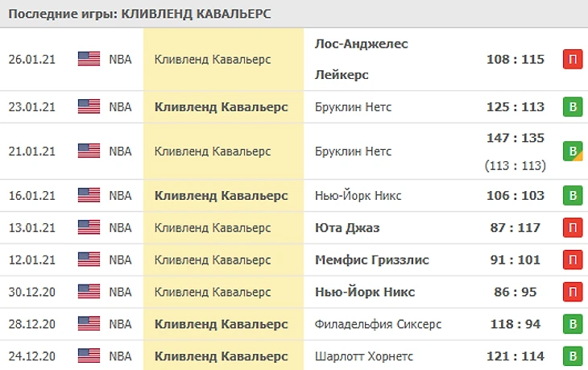Click the 147 : 135 score on 21.01.21
This screenshot has height=370, width=588.
click(516, 138)
